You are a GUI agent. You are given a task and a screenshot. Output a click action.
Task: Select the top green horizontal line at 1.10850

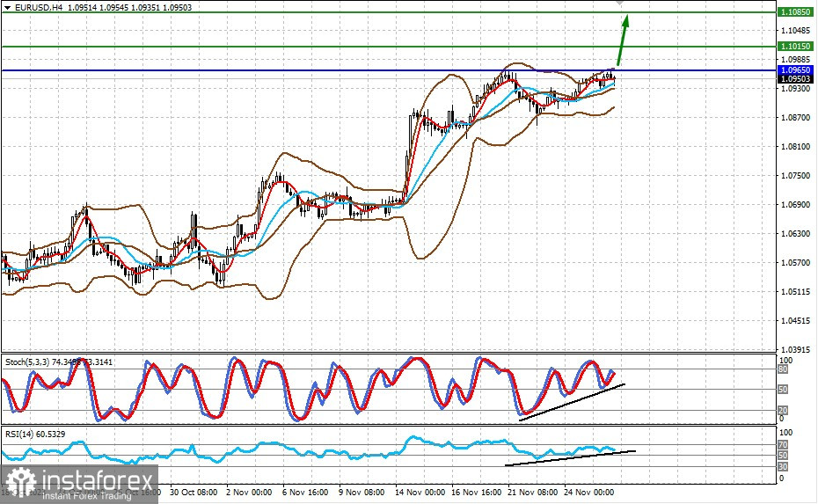point(389,12)
